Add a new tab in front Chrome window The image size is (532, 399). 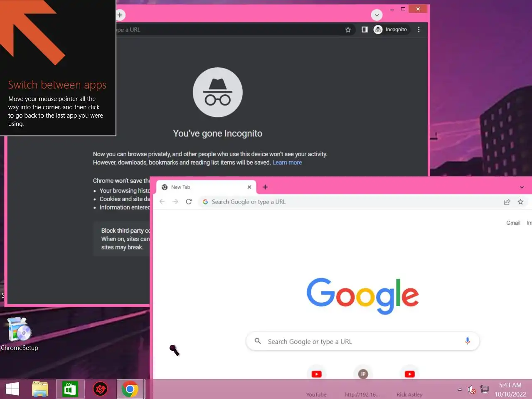[x=265, y=187]
